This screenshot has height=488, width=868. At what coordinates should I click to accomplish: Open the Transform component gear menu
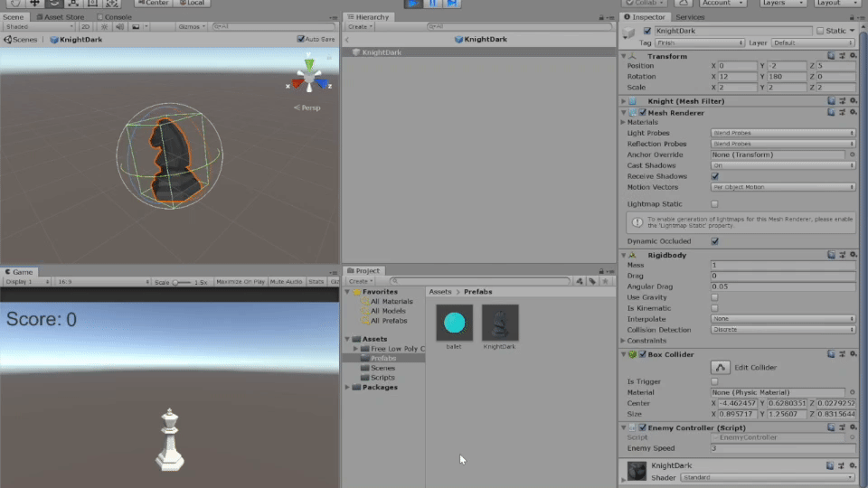pos(853,56)
